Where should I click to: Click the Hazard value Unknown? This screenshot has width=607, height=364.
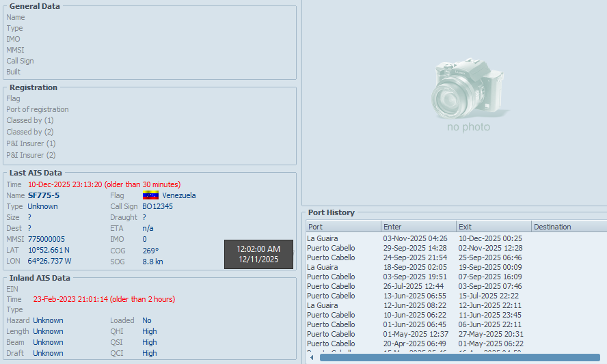point(48,320)
